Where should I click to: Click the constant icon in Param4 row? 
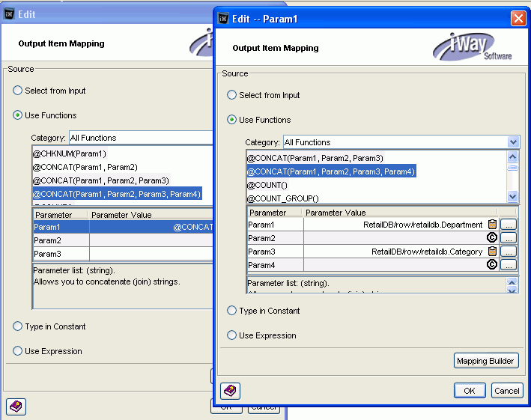[492, 265]
